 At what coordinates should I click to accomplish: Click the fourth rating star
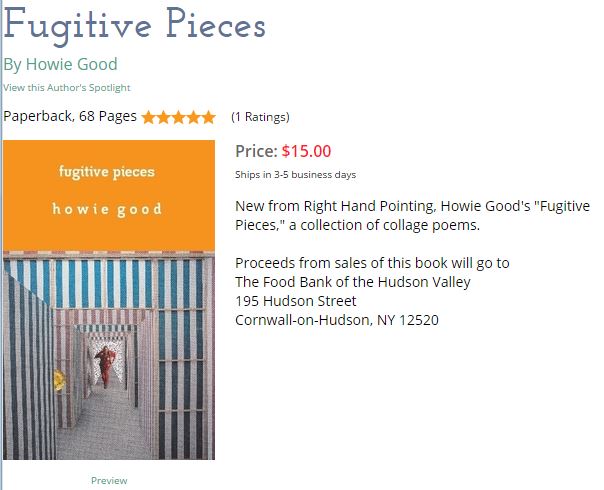point(194,117)
